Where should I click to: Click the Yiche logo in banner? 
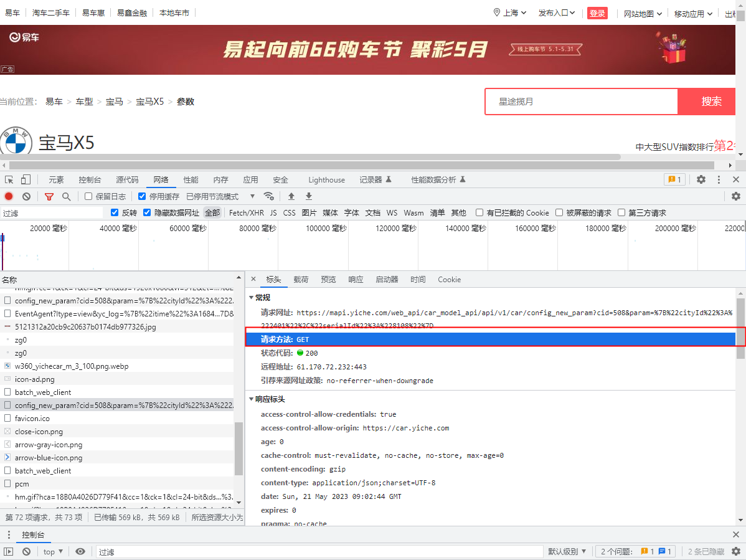[24, 37]
